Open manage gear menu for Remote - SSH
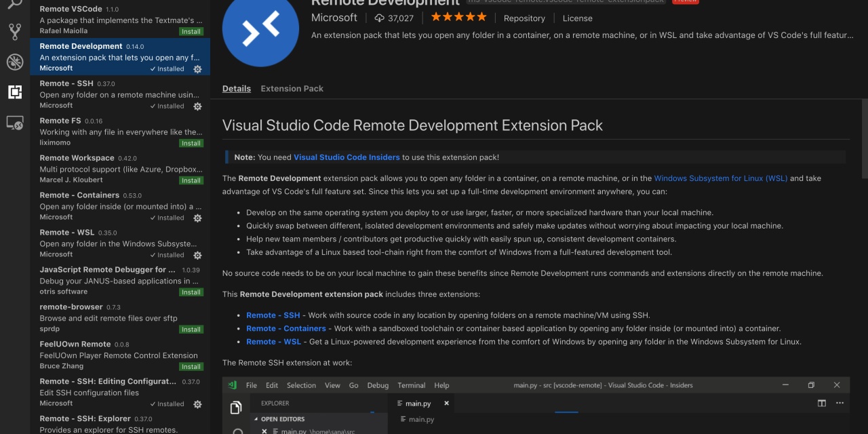This screenshot has height=434, width=868. tap(197, 106)
